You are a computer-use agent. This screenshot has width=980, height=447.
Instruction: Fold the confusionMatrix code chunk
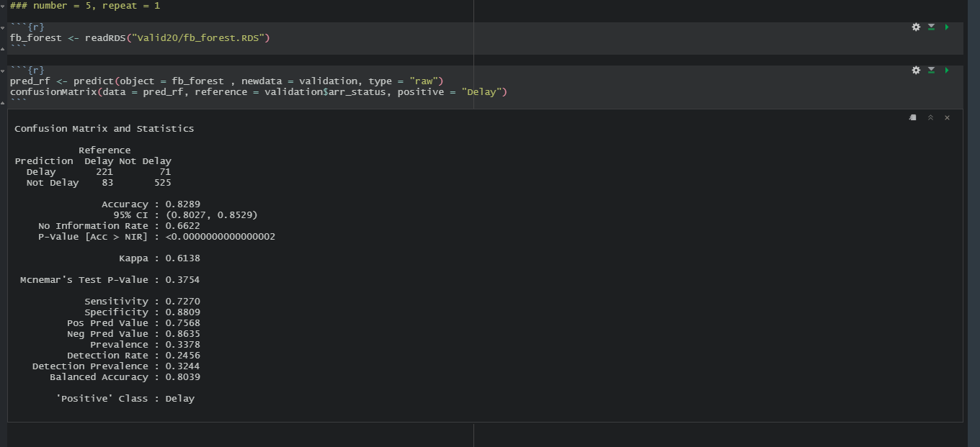coord(4,70)
